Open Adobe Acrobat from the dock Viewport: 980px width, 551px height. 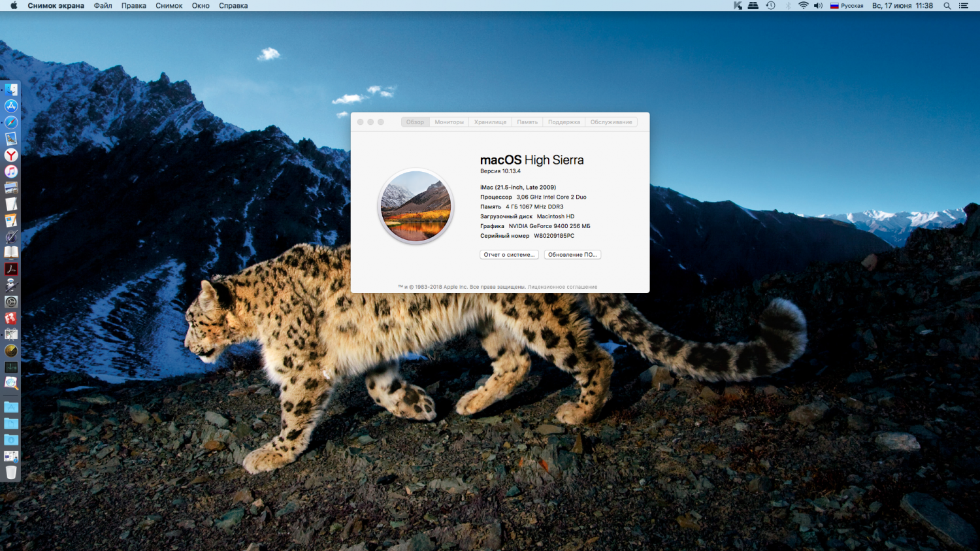pyautogui.click(x=11, y=269)
